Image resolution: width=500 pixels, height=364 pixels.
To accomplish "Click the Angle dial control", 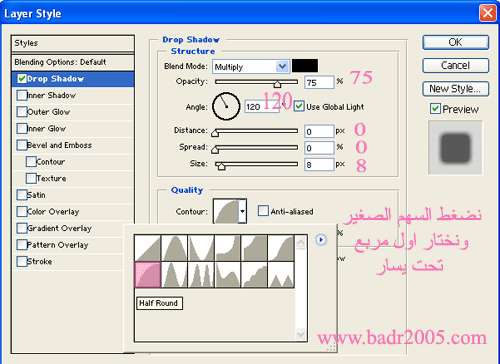I will tap(226, 107).
